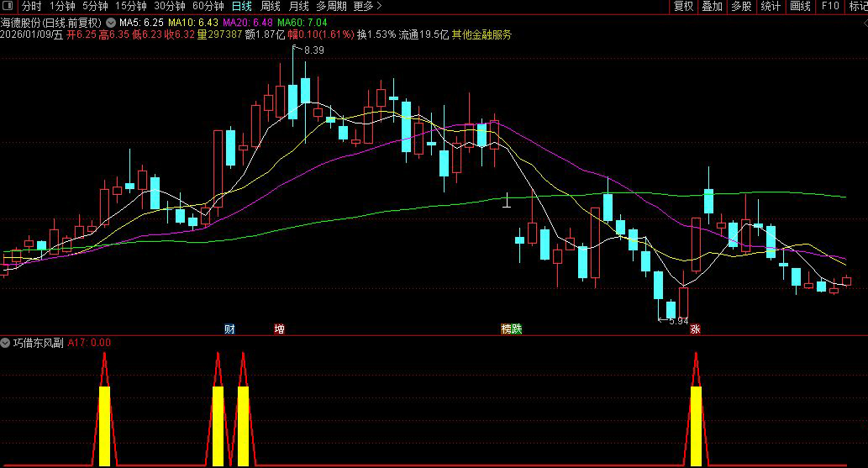Select the 60分钟 period tab
Image resolution: width=868 pixels, height=468 pixels.
(208, 6)
